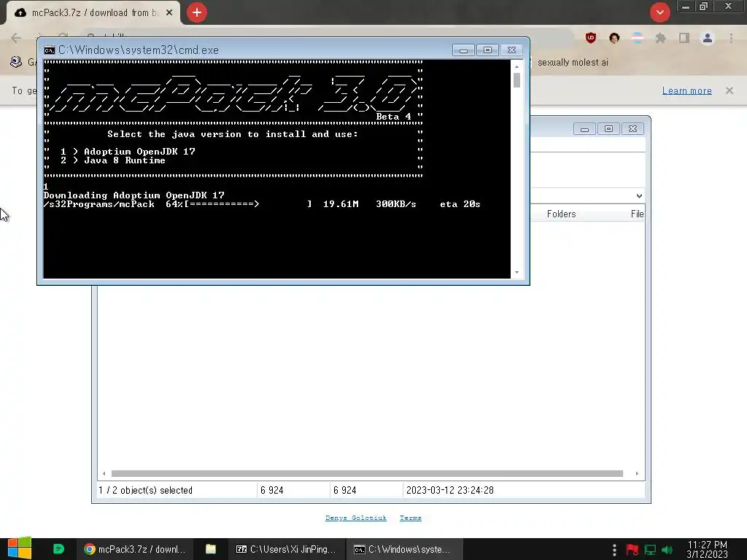Go back with browser back arrow
Image resolution: width=747 pixels, height=560 pixels.
click(16, 38)
